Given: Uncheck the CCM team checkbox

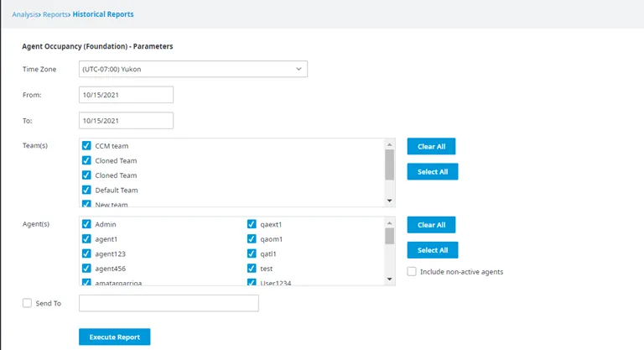Looking at the screenshot, I should click(86, 145).
